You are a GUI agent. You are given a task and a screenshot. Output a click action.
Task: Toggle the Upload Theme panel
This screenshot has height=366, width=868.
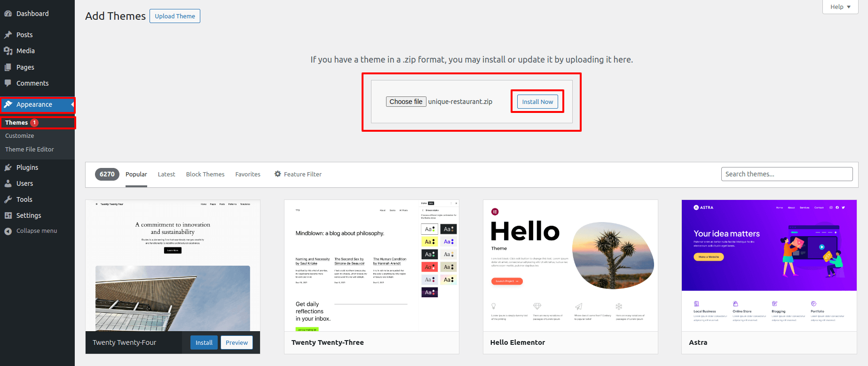click(x=175, y=16)
